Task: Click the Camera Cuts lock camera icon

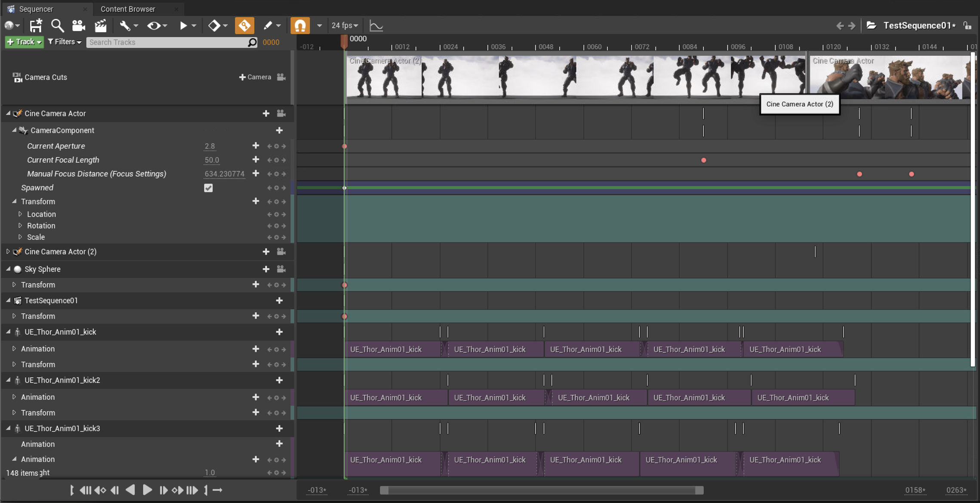Action: [x=281, y=77]
